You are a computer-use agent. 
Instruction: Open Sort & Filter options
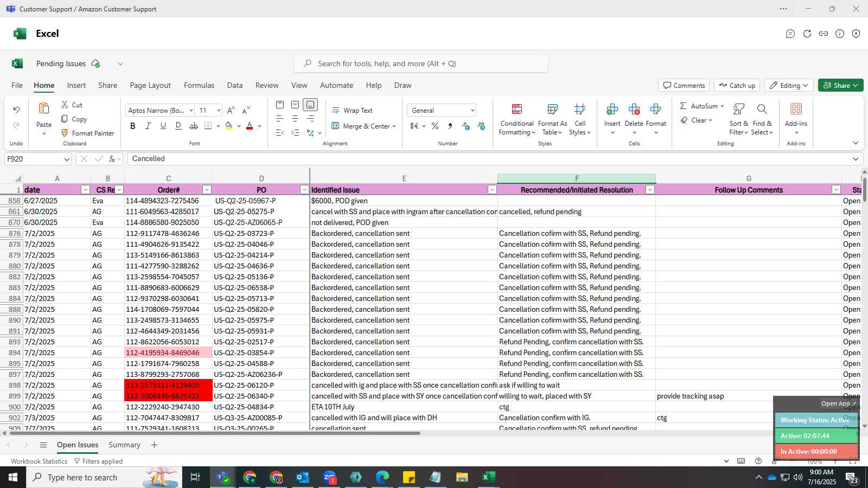[x=738, y=119]
